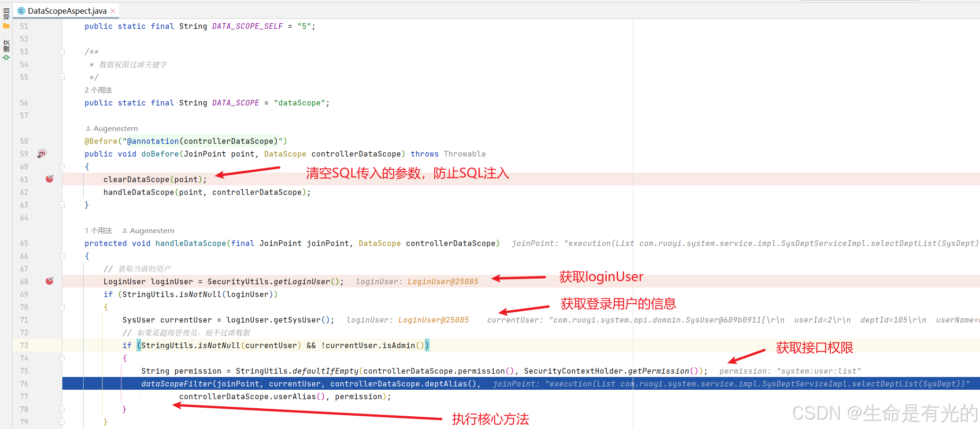The height and width of the screenshot is (429, 980).
Task: Close the DataScopeAspect.java tab
Action: pos(113,11)
